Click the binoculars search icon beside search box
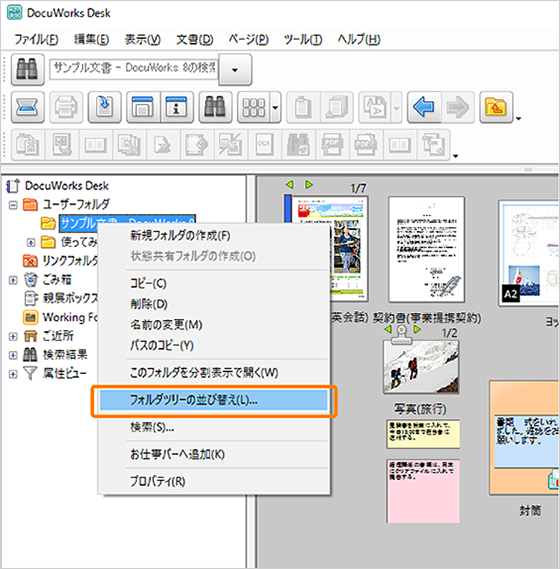Viewport: 560px width, 569px height. (x=28, y=69)
